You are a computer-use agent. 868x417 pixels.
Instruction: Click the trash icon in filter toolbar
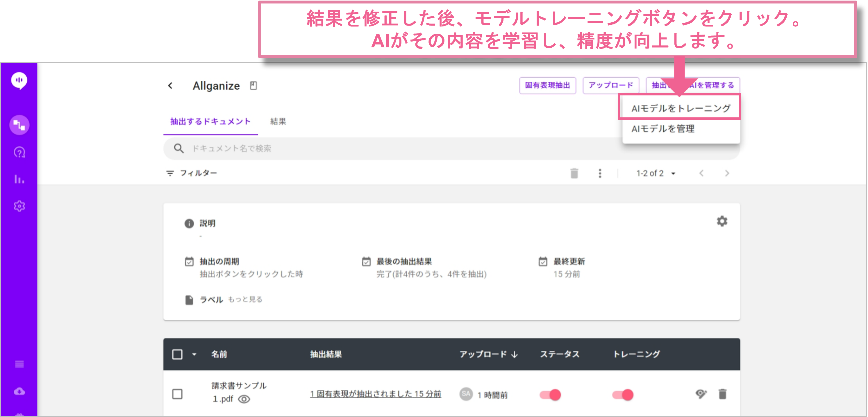(574, 173)
